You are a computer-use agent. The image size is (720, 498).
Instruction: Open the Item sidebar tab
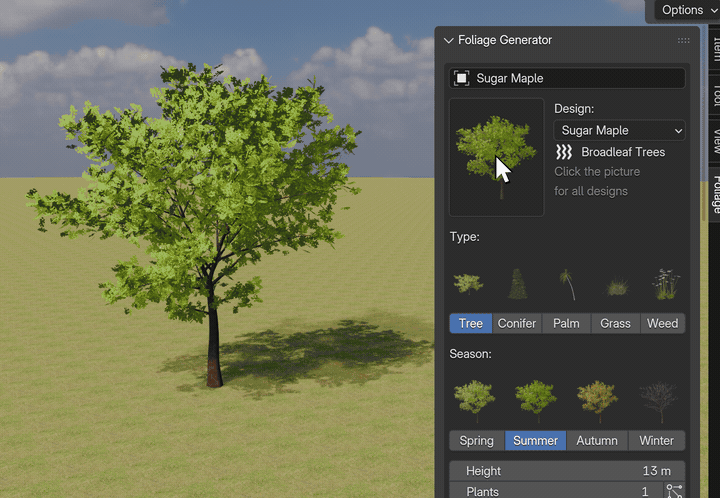(715, 49)
